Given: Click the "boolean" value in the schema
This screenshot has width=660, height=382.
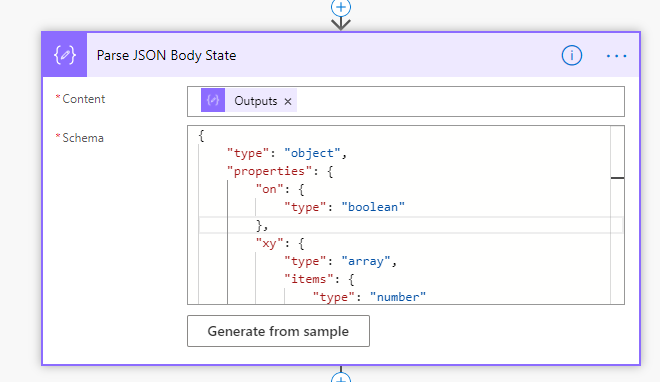Looking at the screenshot, I should click(x=373, y=207).
